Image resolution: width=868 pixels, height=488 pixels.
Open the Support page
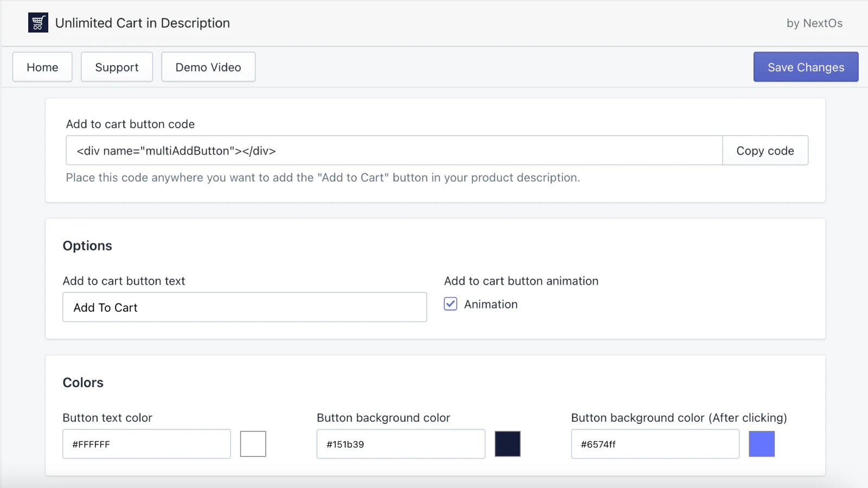(117, 67)
